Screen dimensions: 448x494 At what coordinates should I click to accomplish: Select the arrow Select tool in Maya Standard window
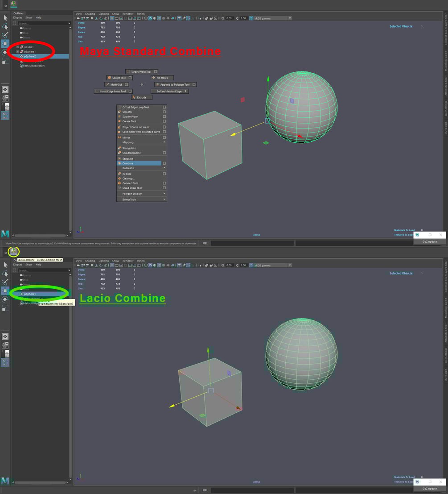(5, 18)
